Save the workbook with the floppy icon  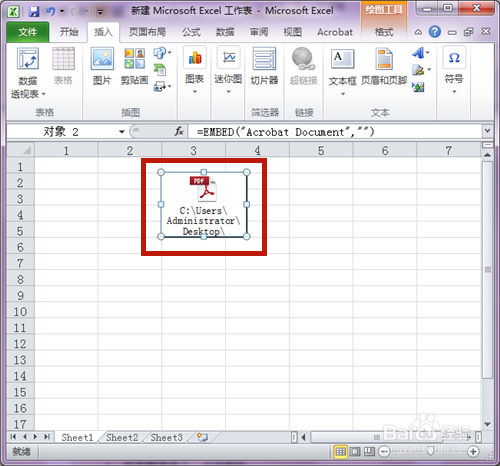pyautogui.click(x=34, y=12)
